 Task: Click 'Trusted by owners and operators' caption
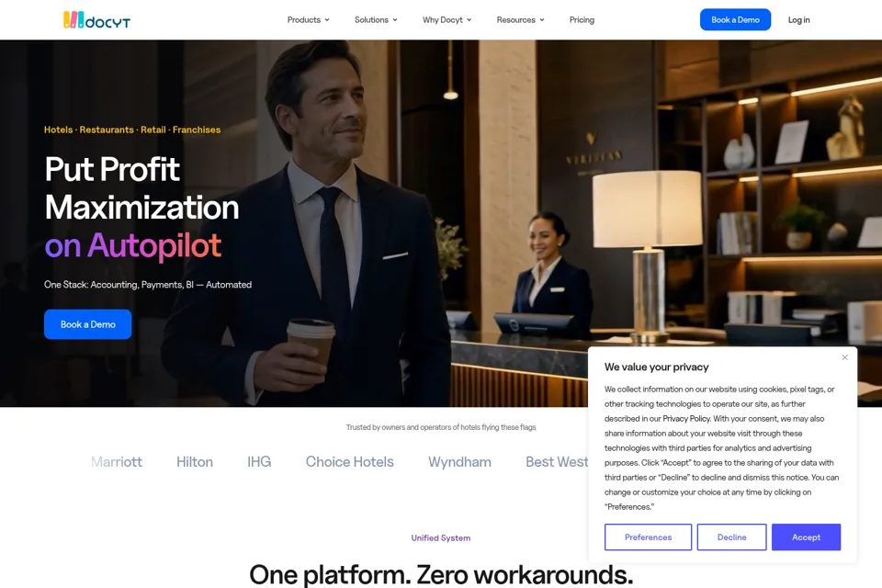click(x=441, y=427)
